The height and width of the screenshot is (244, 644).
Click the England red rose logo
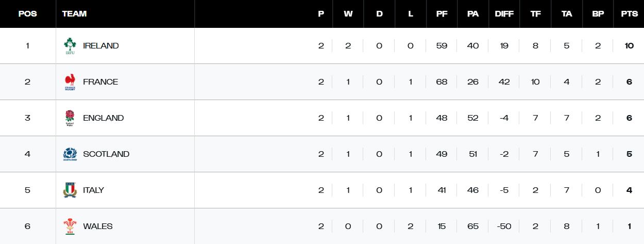pos(70,118)
